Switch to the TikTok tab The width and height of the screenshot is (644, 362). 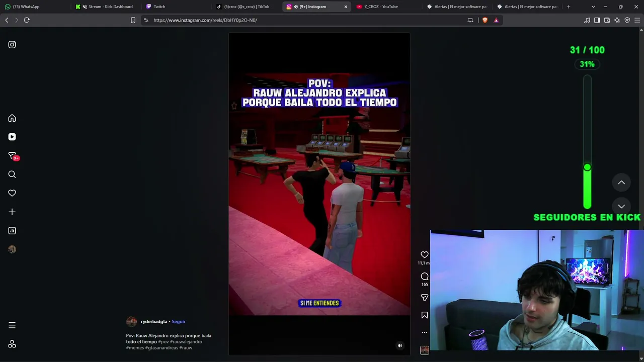(x=247, y=7)
